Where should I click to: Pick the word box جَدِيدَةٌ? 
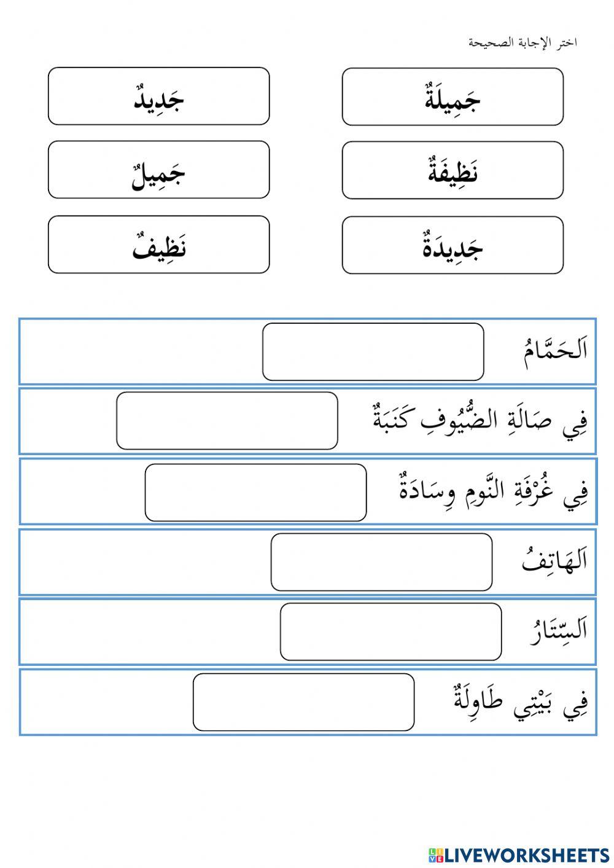[453, 245]
